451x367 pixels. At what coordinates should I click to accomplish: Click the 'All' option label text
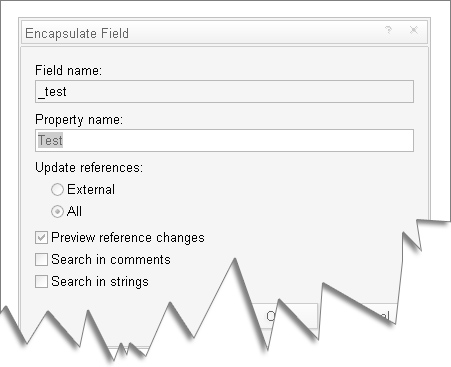(74, 211)
